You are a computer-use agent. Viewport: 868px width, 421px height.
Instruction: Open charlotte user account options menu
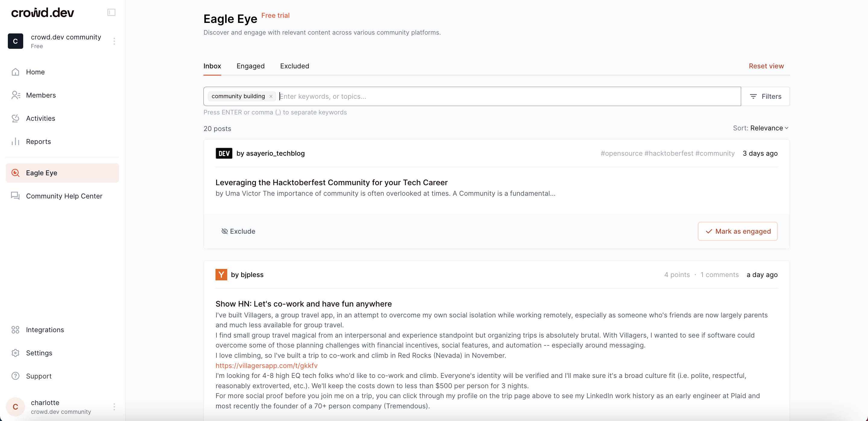click(x=114, y=407)
